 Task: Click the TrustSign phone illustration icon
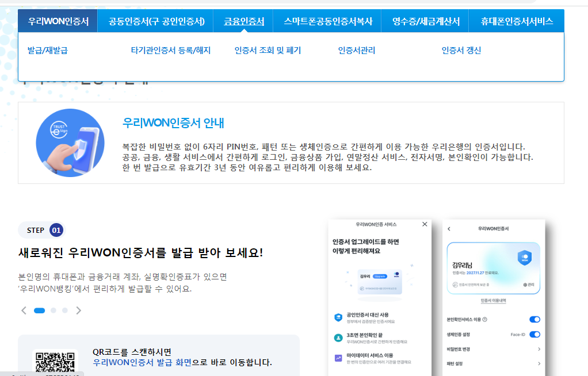70,143
